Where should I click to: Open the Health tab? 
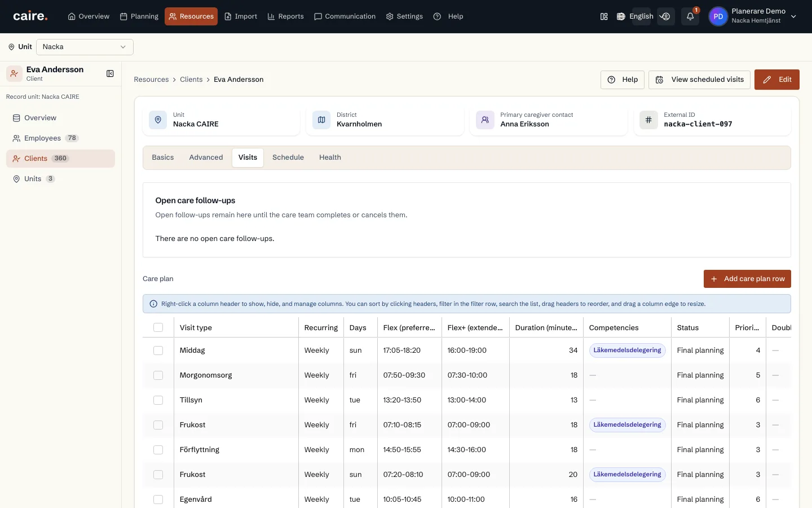[330, 157]
